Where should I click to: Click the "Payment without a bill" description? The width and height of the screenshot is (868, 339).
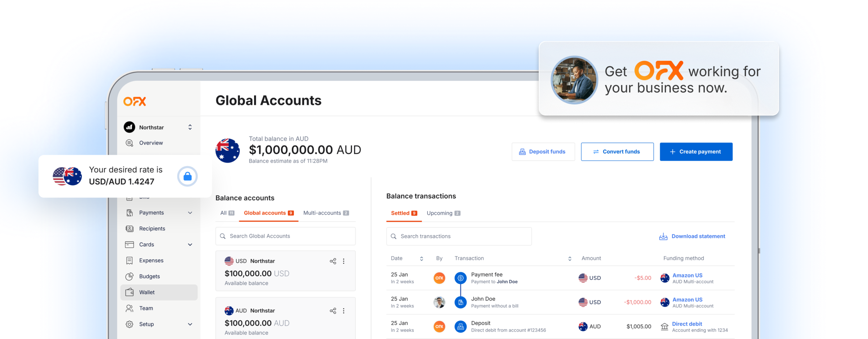click(495, 306)
